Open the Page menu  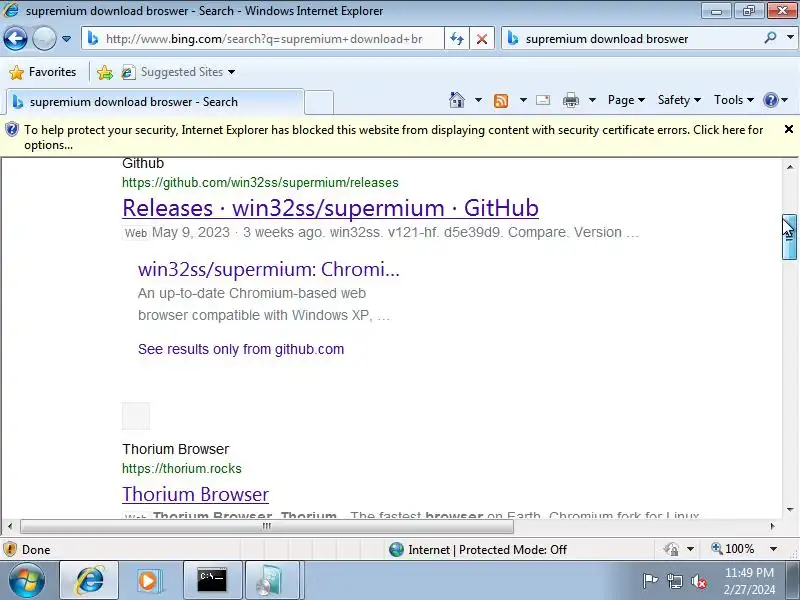click(x=626, y=100)
